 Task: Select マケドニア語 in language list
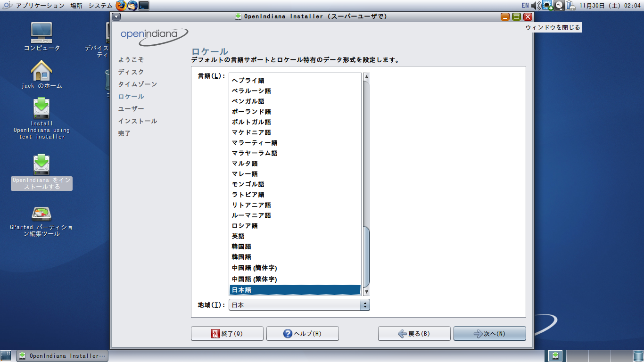[295, 132]
